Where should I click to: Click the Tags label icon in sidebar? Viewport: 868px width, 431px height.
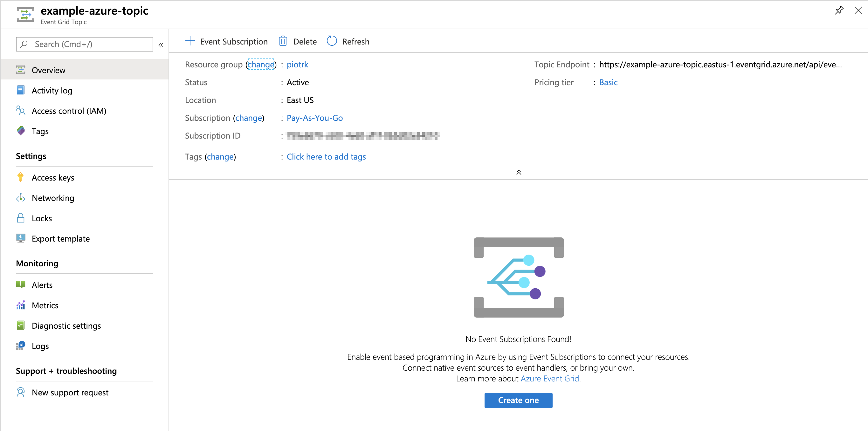pos(21,131)
